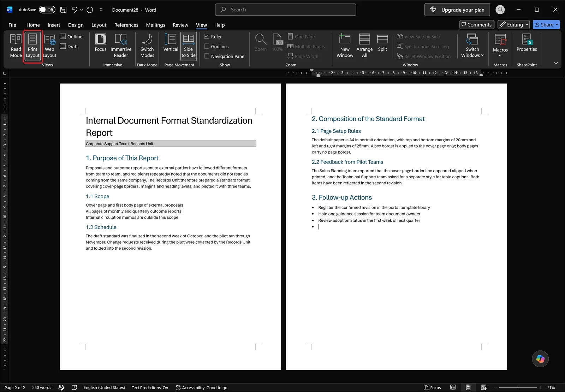
Task: Click Print Layout icon in status bar
Action: tap(468, 387)
